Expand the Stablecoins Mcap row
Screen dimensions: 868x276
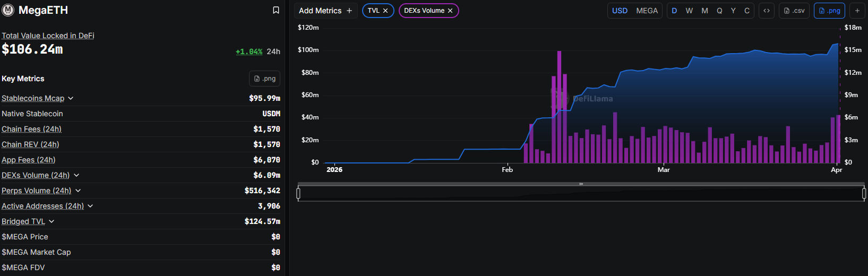[71, 98]
